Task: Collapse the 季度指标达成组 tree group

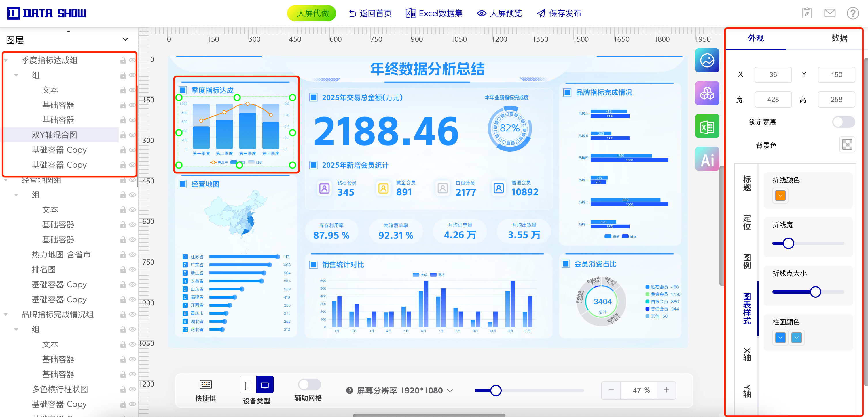Action: [6, 61]
